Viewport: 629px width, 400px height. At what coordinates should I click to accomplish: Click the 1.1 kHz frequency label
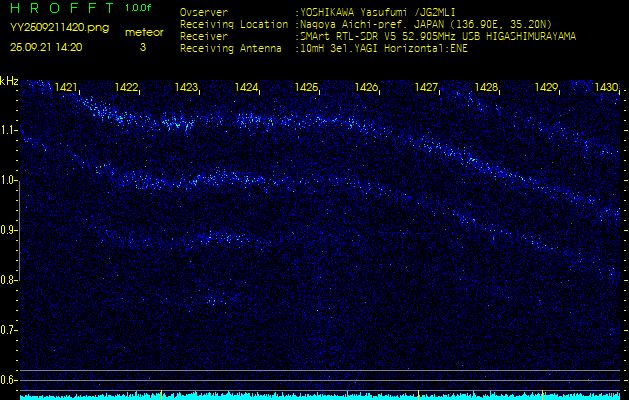(10, 130)
